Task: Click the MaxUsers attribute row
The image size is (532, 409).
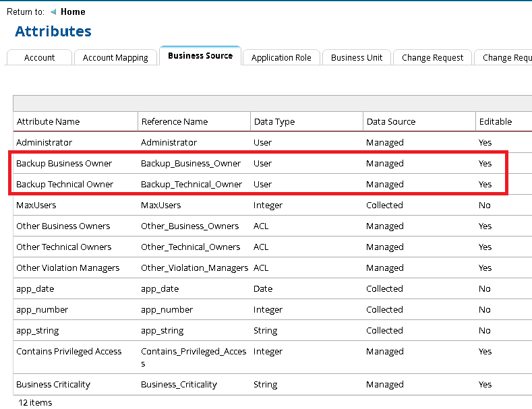Action: (36, 206)
